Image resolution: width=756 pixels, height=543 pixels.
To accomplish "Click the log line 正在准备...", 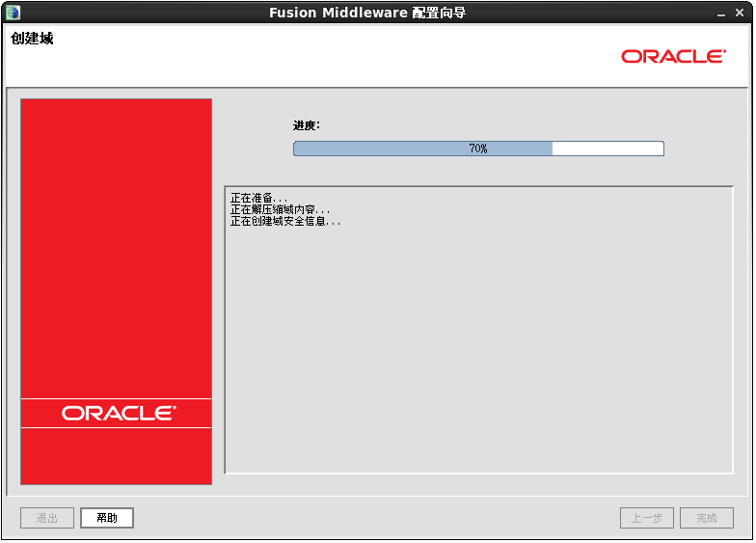I will point(259,199).
